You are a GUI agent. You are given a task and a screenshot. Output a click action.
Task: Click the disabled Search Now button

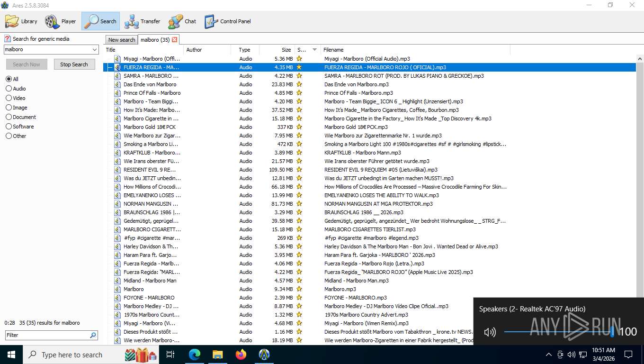pyautogui.click(x=27, y=64)
